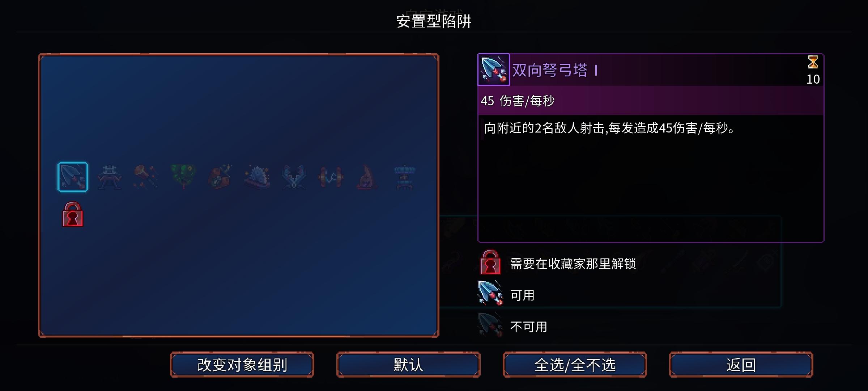This screenshot has width=868, height=391.
Task: Select the spiked dome crusher trap icon
Action: point(257,177)
